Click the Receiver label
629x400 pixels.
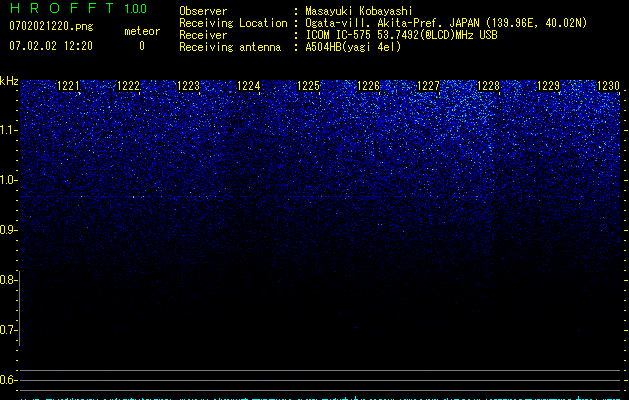pyautogui.click(x=203, y=35)
